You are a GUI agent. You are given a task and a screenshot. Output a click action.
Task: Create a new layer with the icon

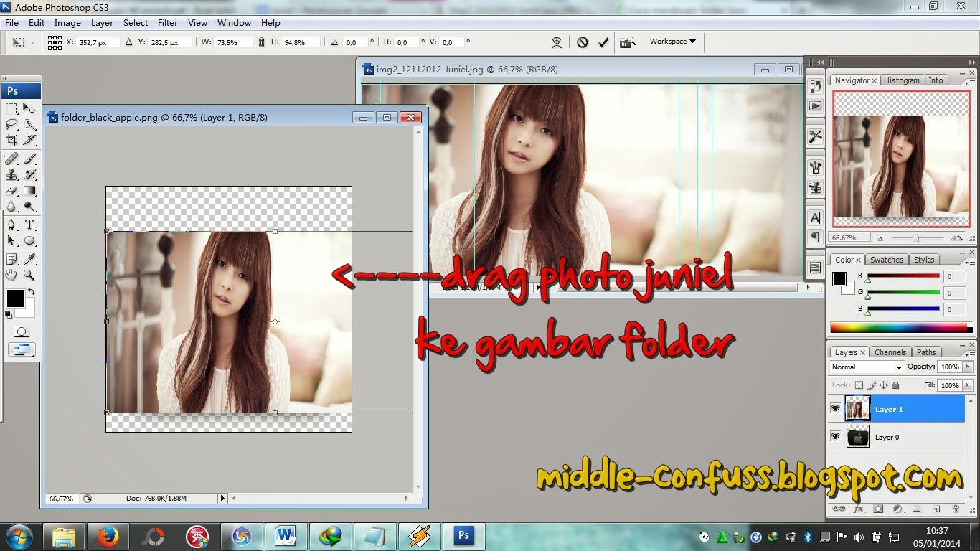[936, 509]
